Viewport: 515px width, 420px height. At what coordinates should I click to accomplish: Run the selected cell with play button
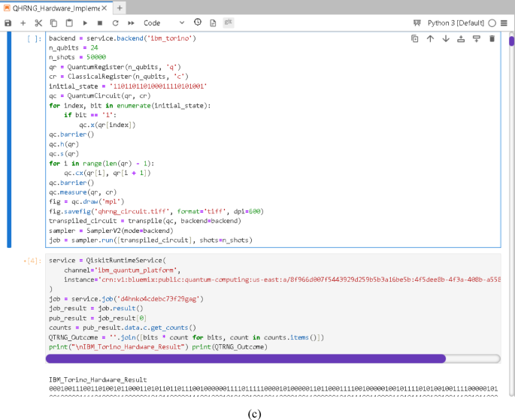[86, 23]
